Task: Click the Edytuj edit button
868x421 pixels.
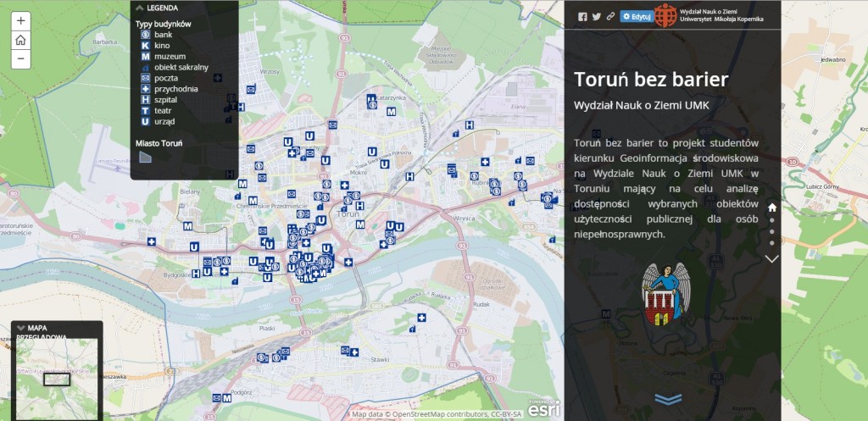Action: pyautogui.click(x=636, y=17)
